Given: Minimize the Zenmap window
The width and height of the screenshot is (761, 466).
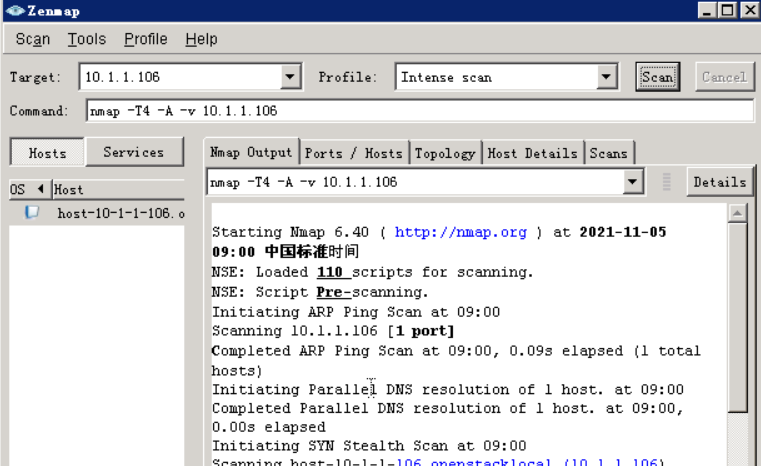Looking at the screenshot, I should click(707, 10).
